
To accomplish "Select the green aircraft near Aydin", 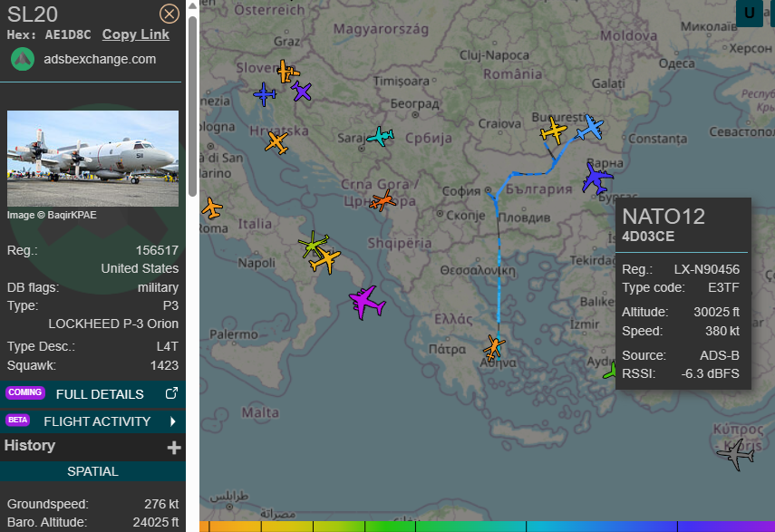I will pos(610,371).
